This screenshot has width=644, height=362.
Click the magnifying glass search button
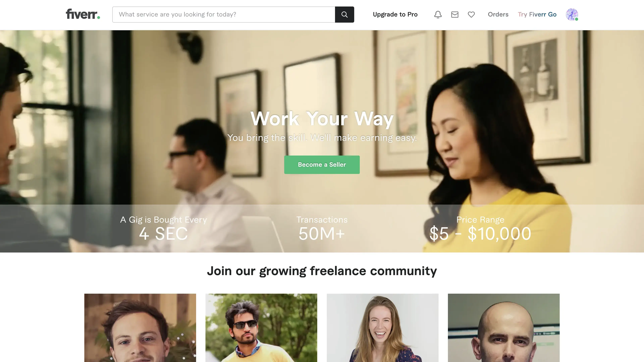pos(344,14)
